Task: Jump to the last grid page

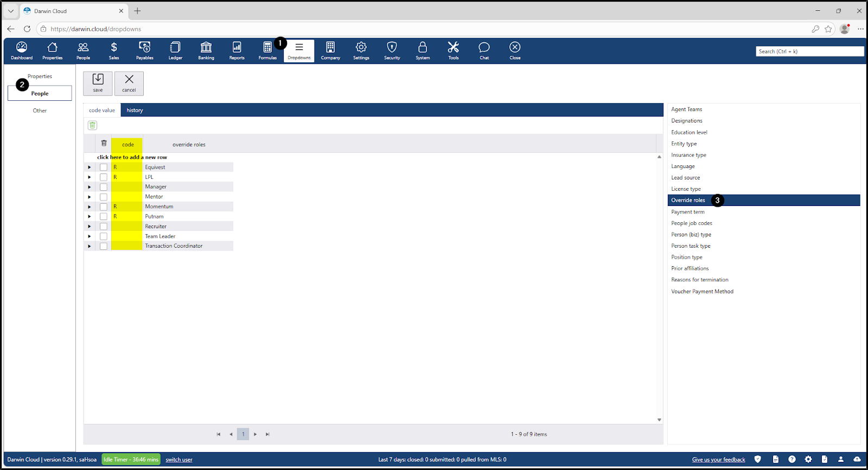Action: 267,434
